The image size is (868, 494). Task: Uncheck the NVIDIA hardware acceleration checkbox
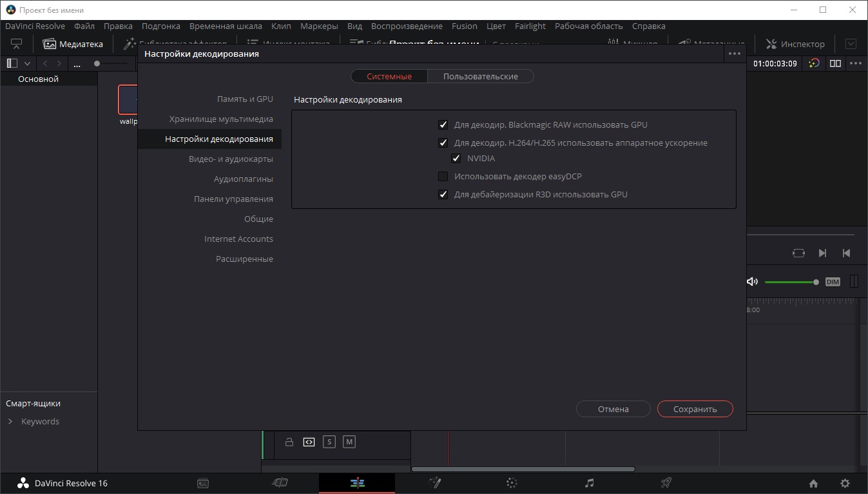pyautogui.click(x=456, y=159)
